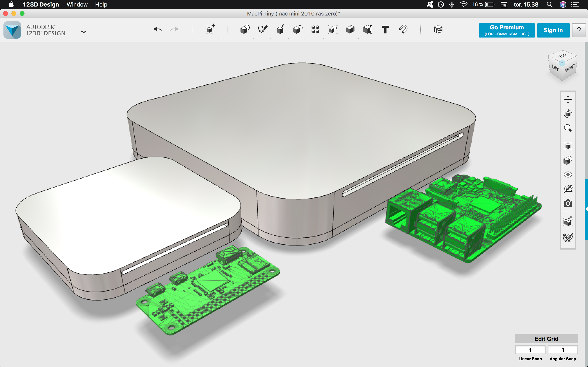The width and height of the screenshot is (588, 367).
Task: Toggle the grid visibility icon
Action: [x=568, y=189]
